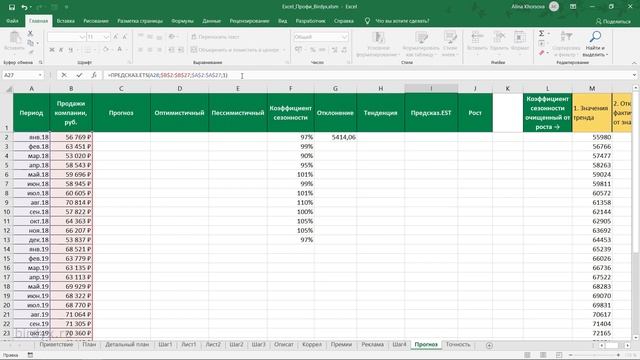Click the Clear eraser icon
640x360 pixels.
click(541, 53)
